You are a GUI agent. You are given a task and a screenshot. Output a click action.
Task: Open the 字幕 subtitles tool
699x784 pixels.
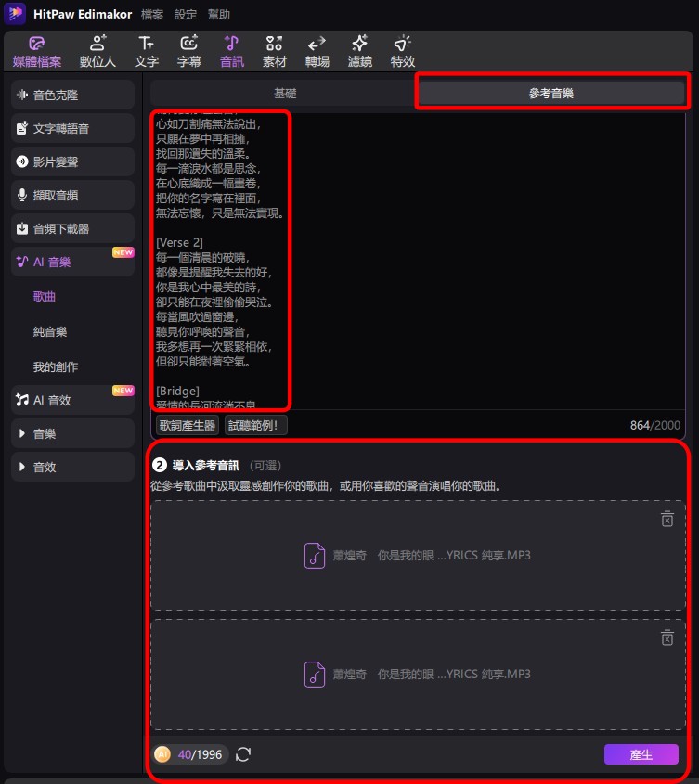click(x=189, y=52)
